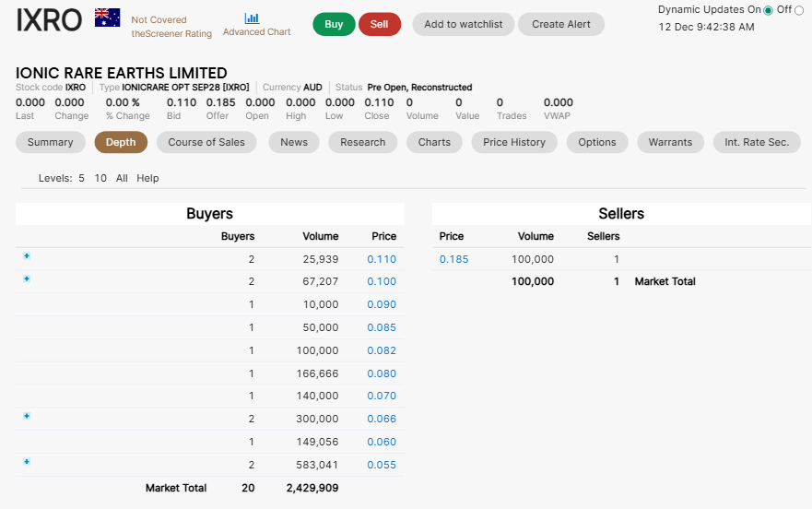
Task: Open the Summary tab
Action: [51, 142]
